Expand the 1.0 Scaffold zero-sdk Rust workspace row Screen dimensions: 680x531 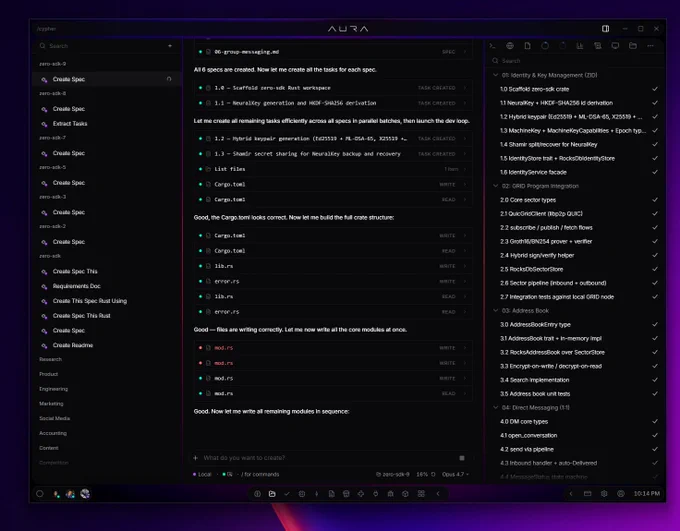click(x=333, y=88)
